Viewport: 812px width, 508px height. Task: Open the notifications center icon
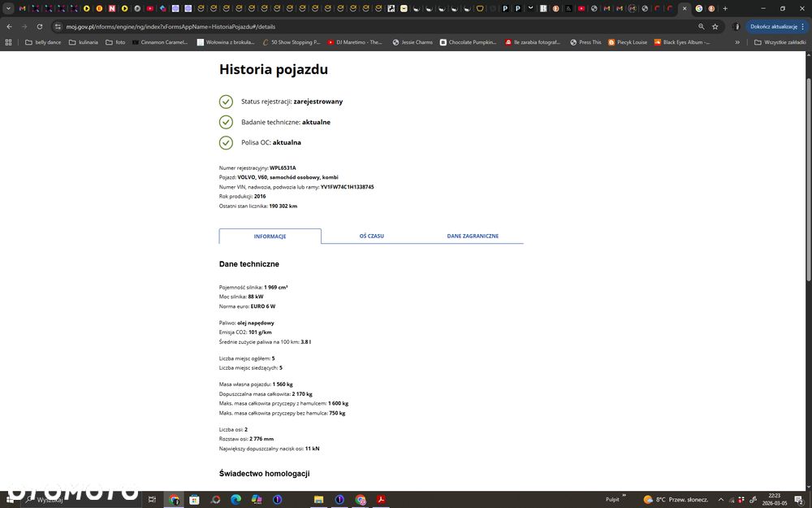click(x=799, y=500)
